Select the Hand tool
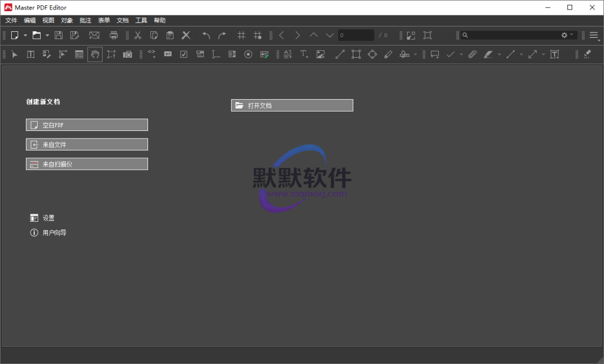This screenshot has width=604, height=364. pos(95,54)
